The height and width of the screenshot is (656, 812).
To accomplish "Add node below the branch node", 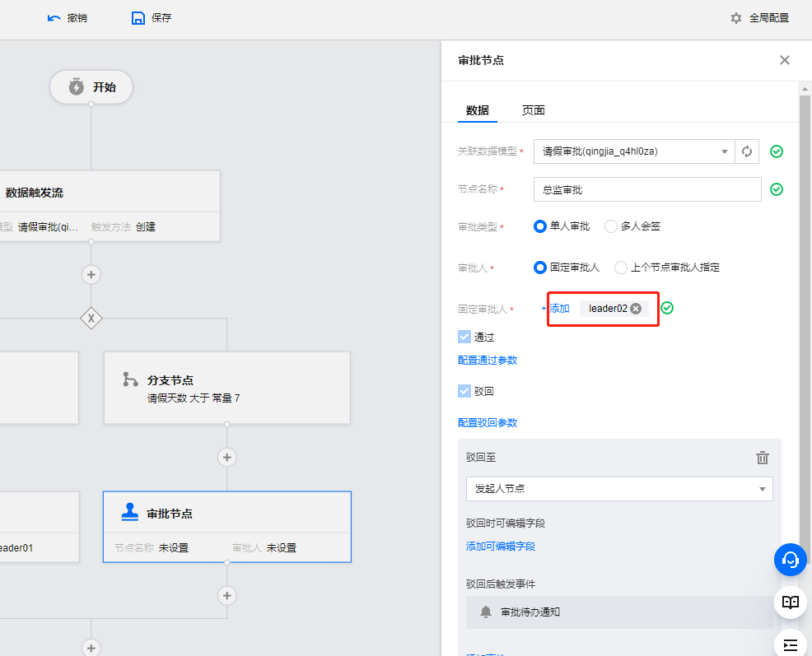I will (x=226, y=457).
